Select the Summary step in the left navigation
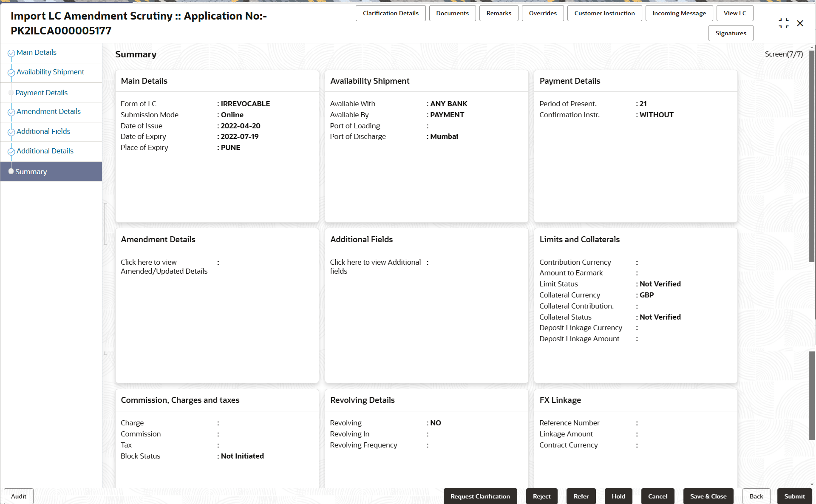 pos(31,172)
